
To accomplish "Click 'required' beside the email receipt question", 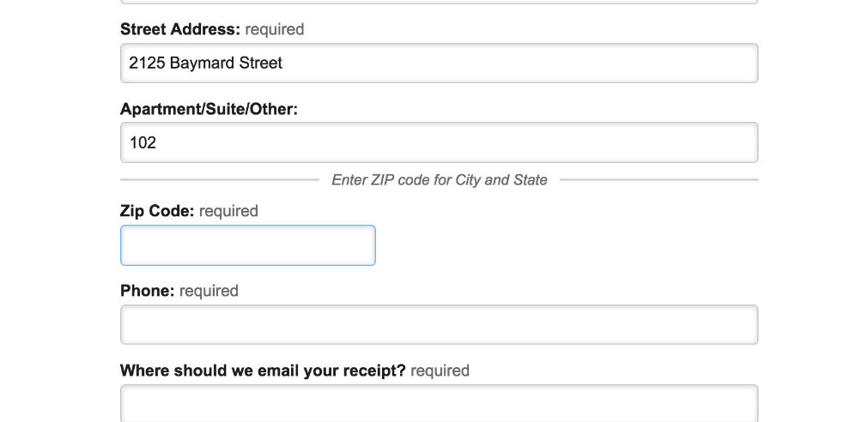I will (x=440, y=371).
